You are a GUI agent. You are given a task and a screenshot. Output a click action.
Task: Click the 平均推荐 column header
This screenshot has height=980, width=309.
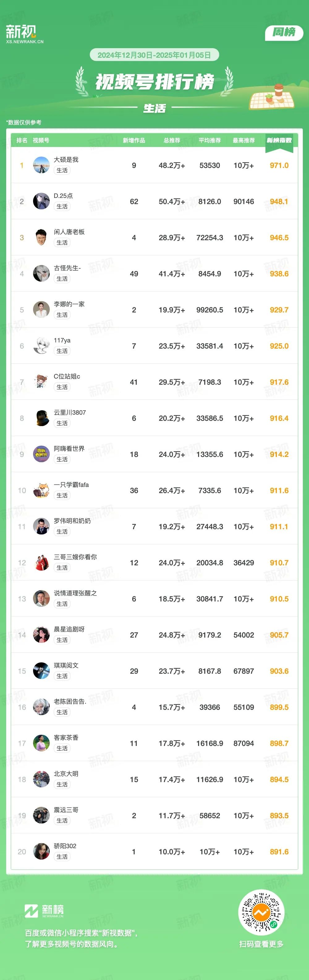point(210,140)
